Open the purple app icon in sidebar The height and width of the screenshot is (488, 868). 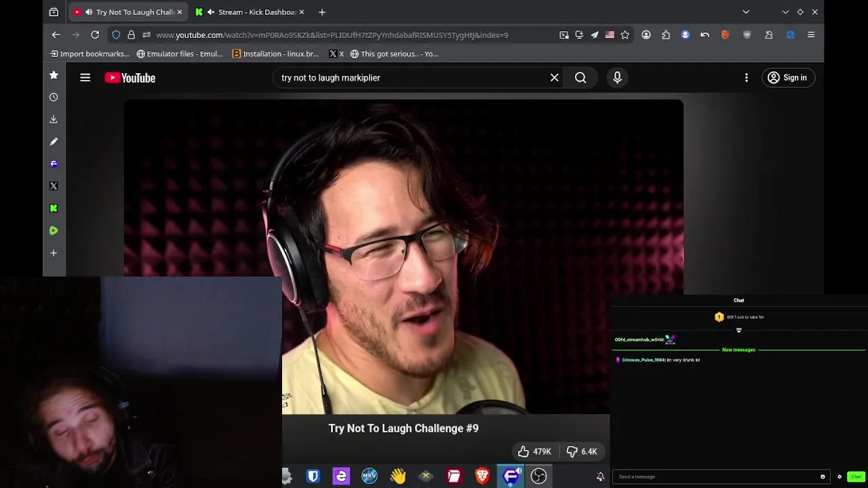(x=54, y=163)
